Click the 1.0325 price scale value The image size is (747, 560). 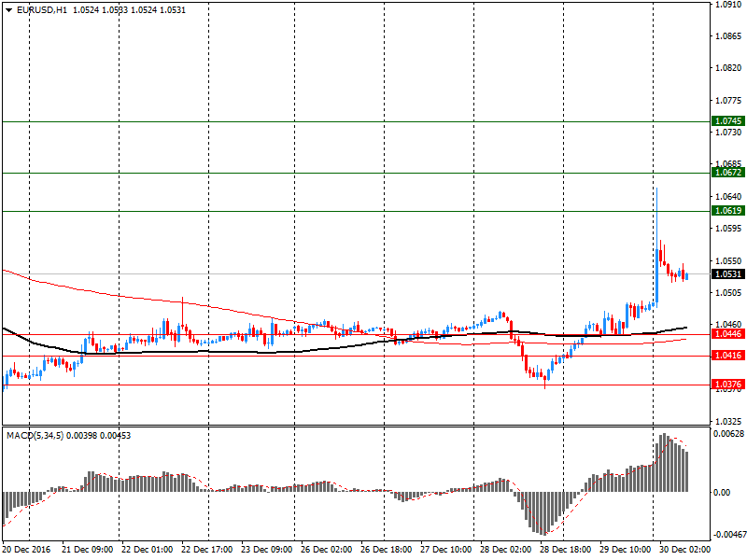click(x=728, y=422)
